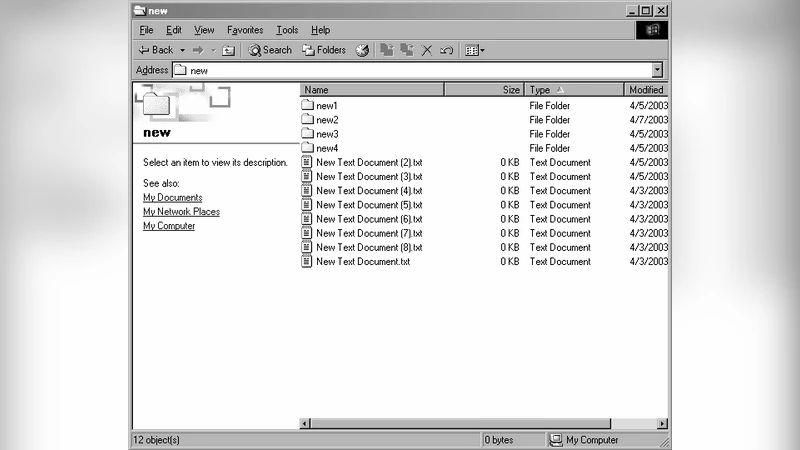
Task: Click the Delete X toolbar icon
Action: [427, 50]
